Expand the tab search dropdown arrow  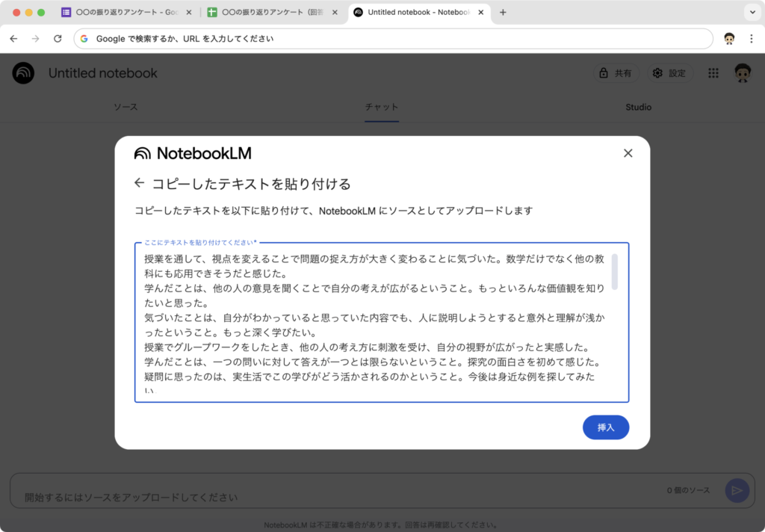coord(752,12)
